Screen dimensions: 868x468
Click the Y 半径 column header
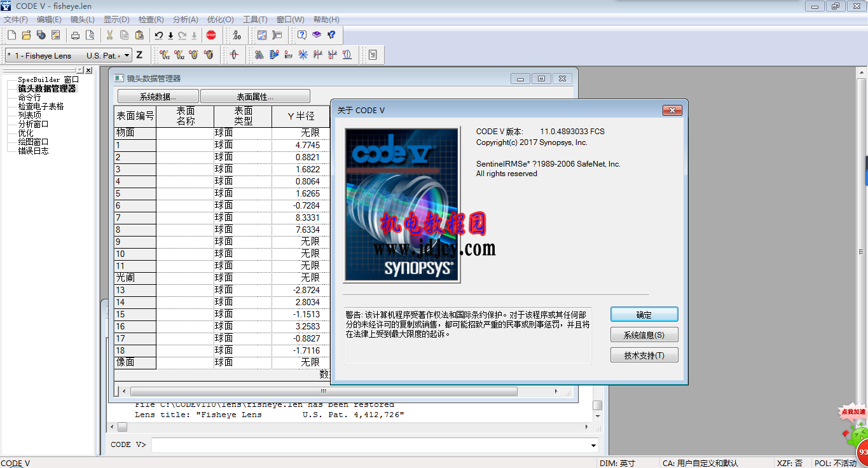pyautogui.click(x=301, y=116)
